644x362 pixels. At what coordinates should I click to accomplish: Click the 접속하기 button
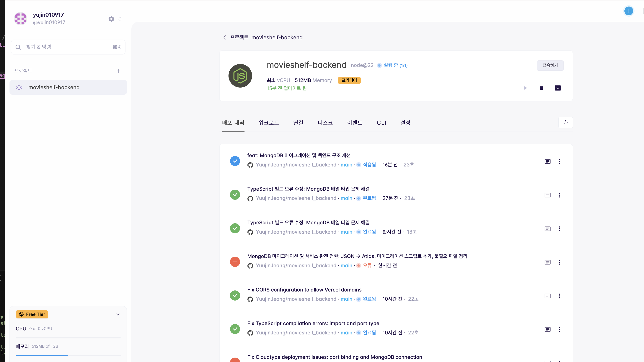point(550,65)
